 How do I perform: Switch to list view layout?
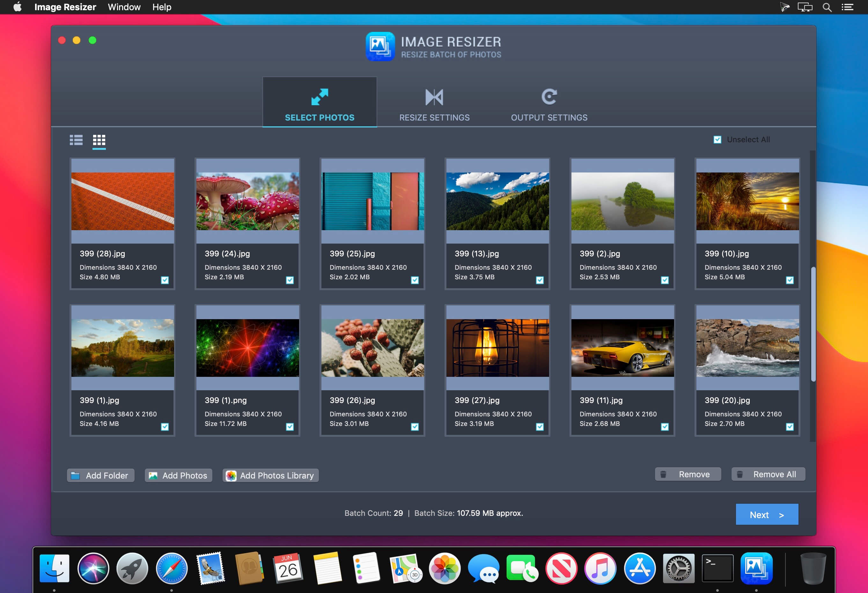click(x=76, y=140)
